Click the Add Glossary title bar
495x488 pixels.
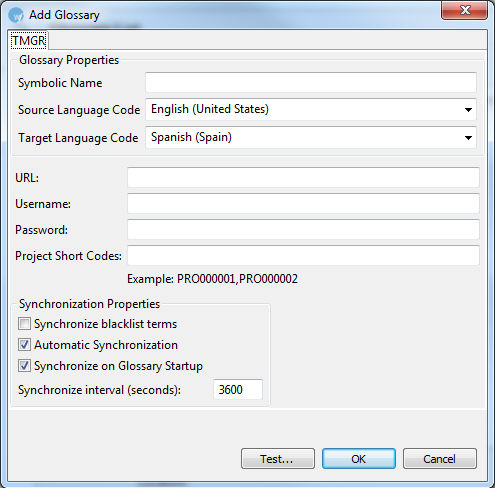[x=233, y=15]
